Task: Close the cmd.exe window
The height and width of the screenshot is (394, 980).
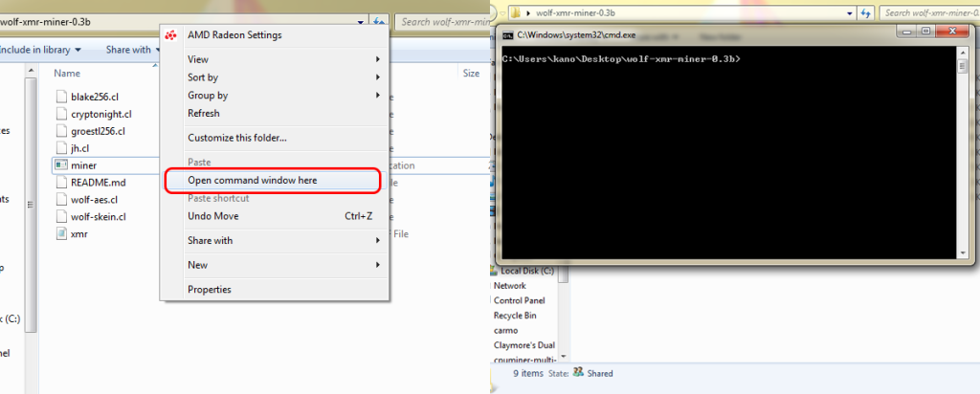Action: coord(953,32)
